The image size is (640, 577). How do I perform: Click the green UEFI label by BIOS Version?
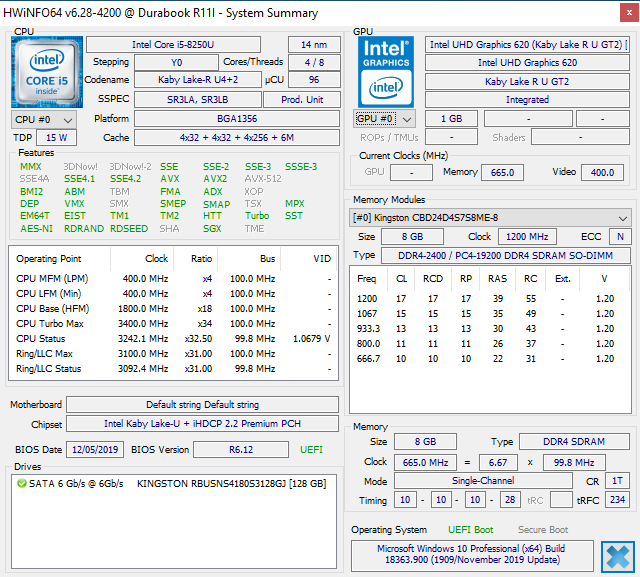click(x=312, y=449)
